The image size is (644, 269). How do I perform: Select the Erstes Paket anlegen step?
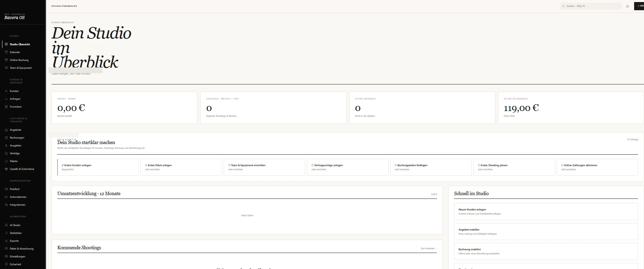point(181,167)
